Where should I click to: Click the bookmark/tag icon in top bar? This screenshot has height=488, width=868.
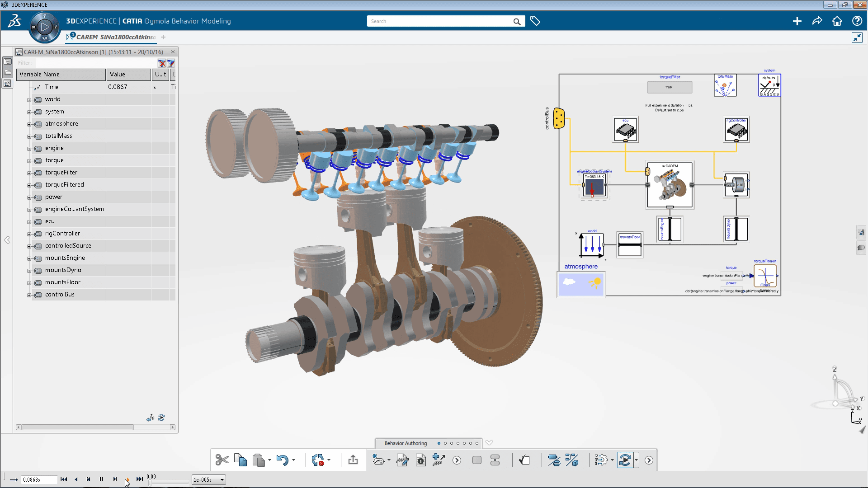point(535,21)
